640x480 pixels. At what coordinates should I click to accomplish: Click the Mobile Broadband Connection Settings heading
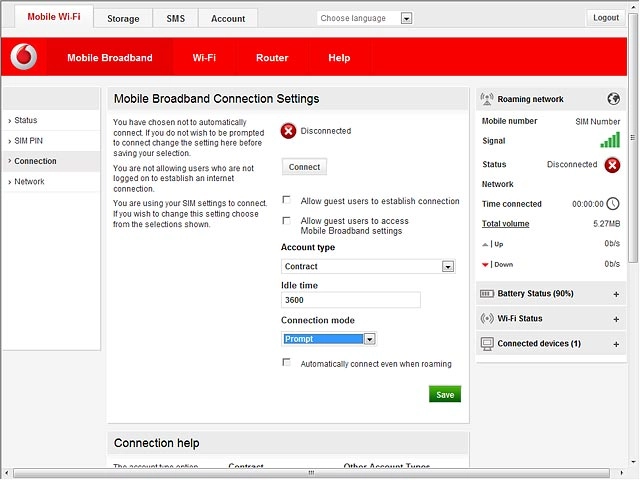[216, 99]
